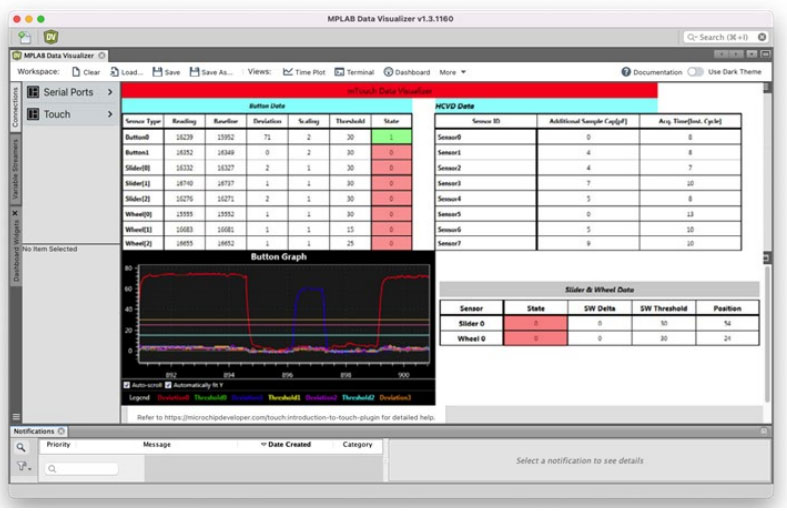
Task: Sort notifications by Date Created column
Action: pos(286,444)
